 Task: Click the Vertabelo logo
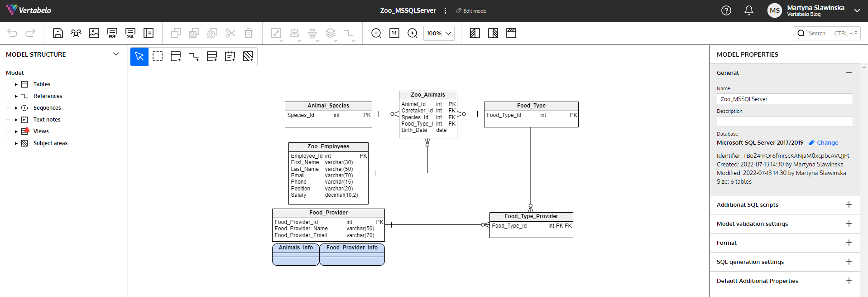(x=29, y=10)
